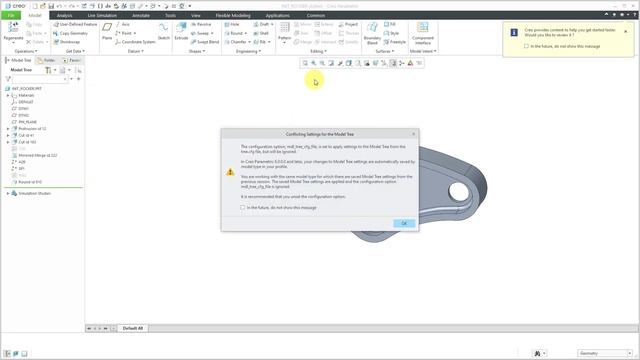Viewport: 640px width, 360px height.
Task: Create a datum Plane
Action: tap(107, 31)
